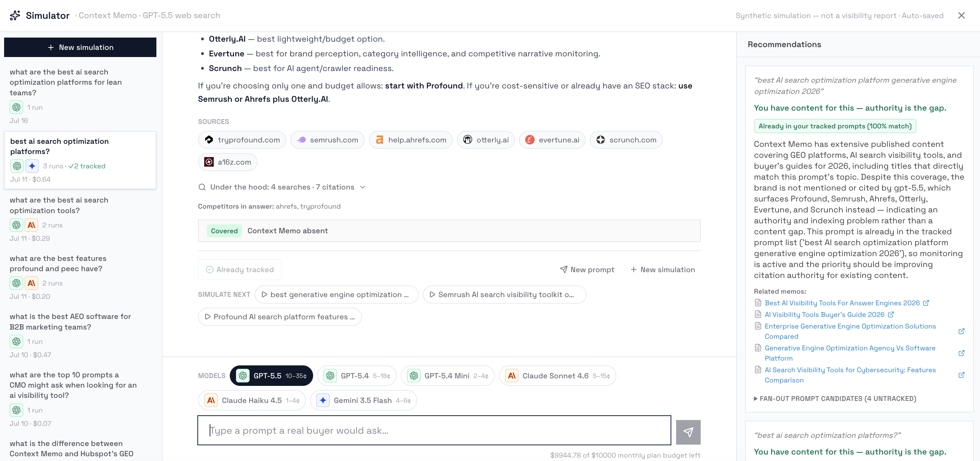The width and height of the screenshot is (980, 461).
Task: Expand Under the hood searches and citations
Action: (281, 187)
